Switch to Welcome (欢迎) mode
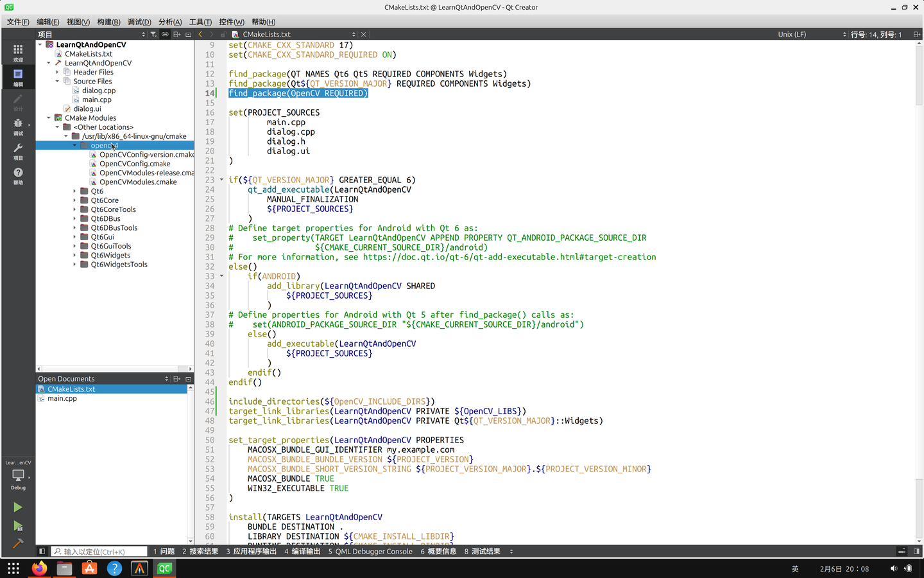This screenshot has height=578, width=924. click(x=18, y=53)
